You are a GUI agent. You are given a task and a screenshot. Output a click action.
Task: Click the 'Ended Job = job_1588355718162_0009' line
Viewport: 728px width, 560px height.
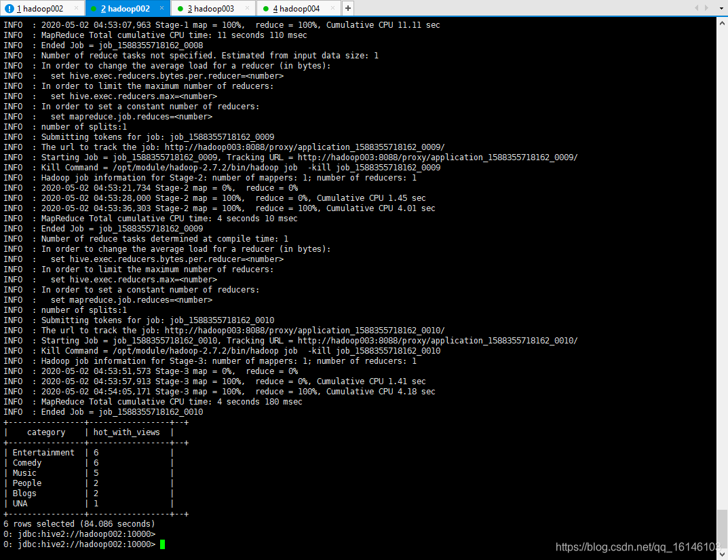click(x=103, y=229)
